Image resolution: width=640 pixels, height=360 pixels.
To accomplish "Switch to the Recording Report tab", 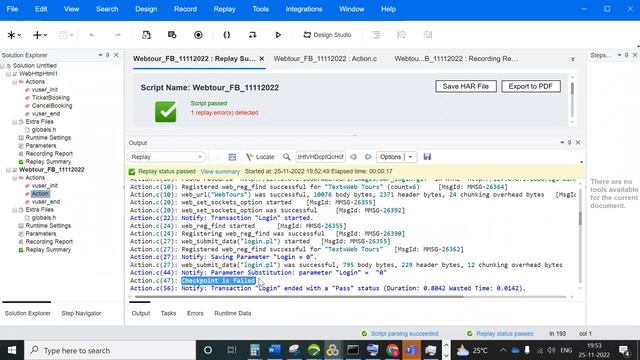I will coord(456,59).
